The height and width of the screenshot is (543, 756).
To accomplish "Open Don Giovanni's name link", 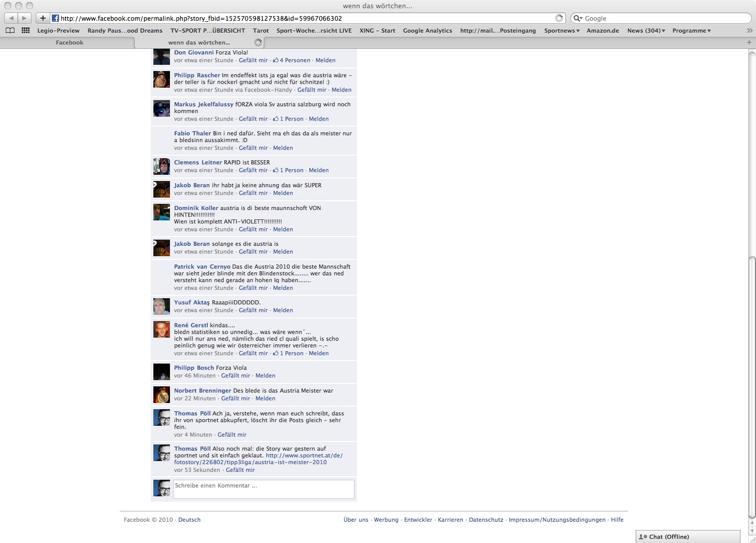I will pyautogui.click(x=194, y=52).
